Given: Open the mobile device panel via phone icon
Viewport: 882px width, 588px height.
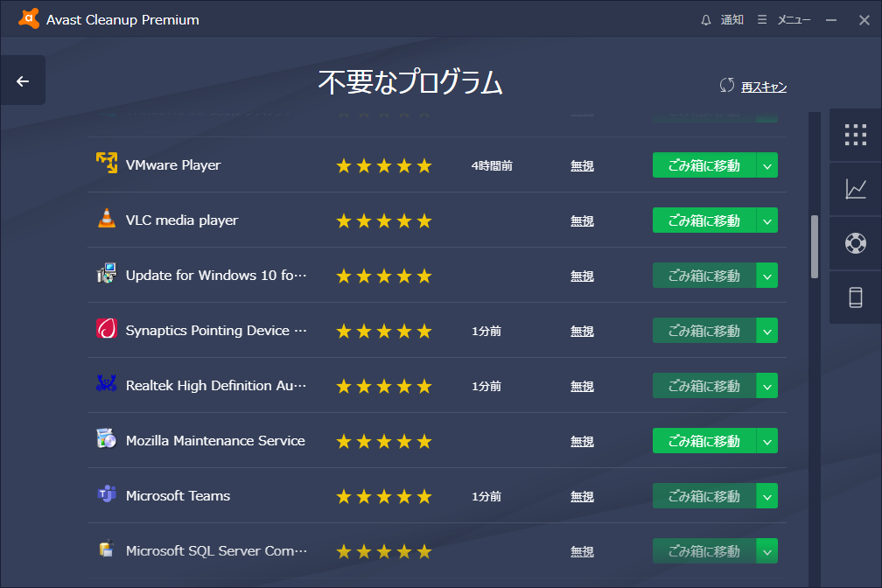Looking at the screenshot, I should 856,297.
